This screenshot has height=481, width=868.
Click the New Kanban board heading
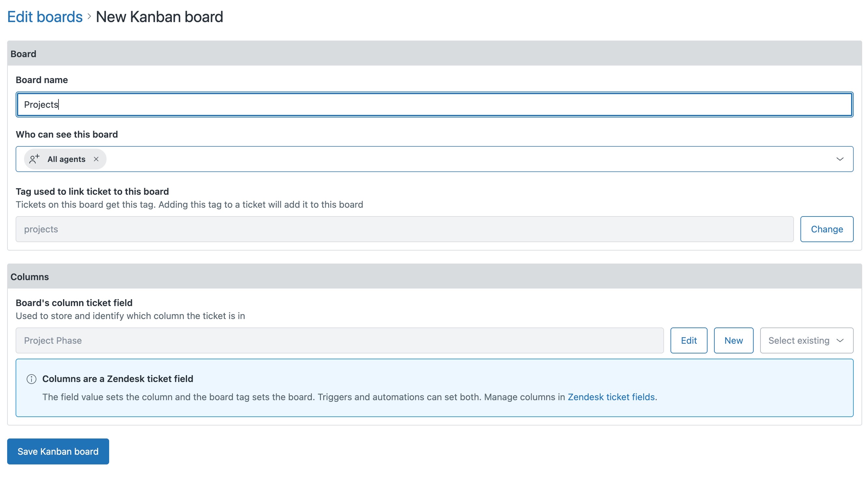pos(160,17)
